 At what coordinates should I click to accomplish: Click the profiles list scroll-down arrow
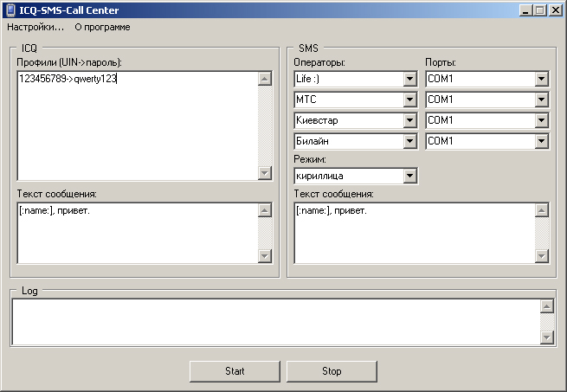pos(265,173)
